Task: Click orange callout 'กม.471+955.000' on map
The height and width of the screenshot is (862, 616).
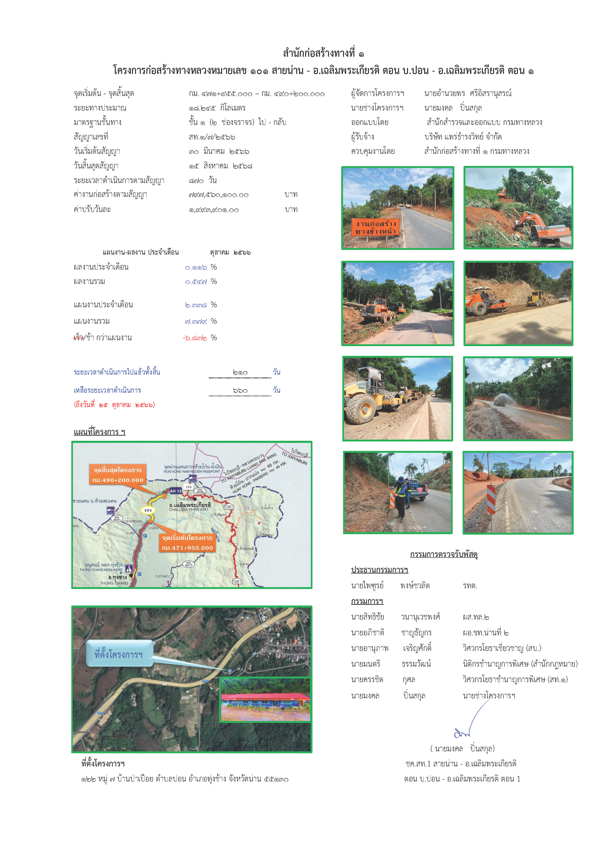Action: click(x=187, y=543)
